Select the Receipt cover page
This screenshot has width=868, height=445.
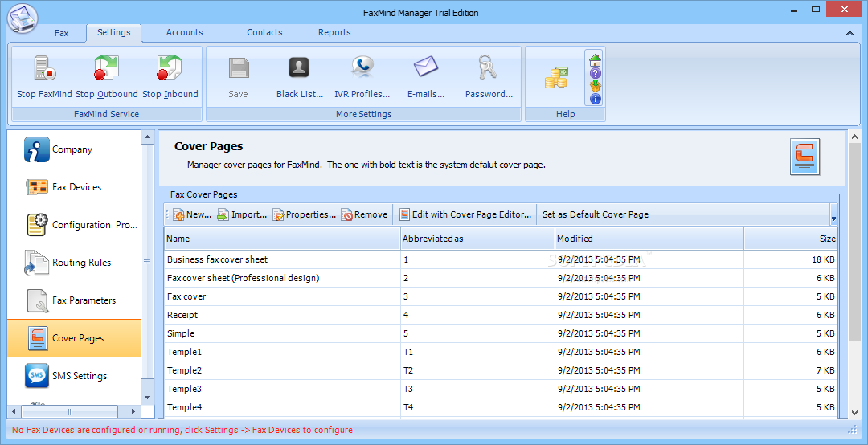[502, 315]
